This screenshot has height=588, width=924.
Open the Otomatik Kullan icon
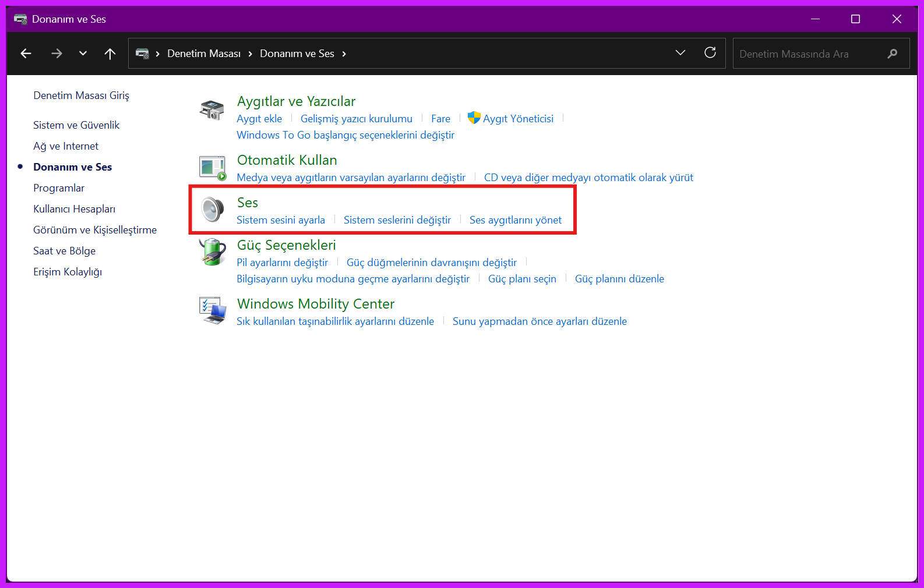pos(212,168)
